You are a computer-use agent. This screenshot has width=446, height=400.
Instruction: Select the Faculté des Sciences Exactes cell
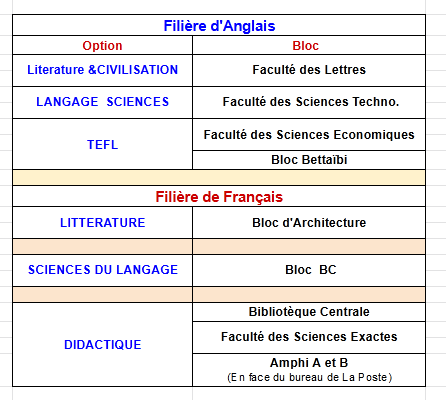[309, 337]
